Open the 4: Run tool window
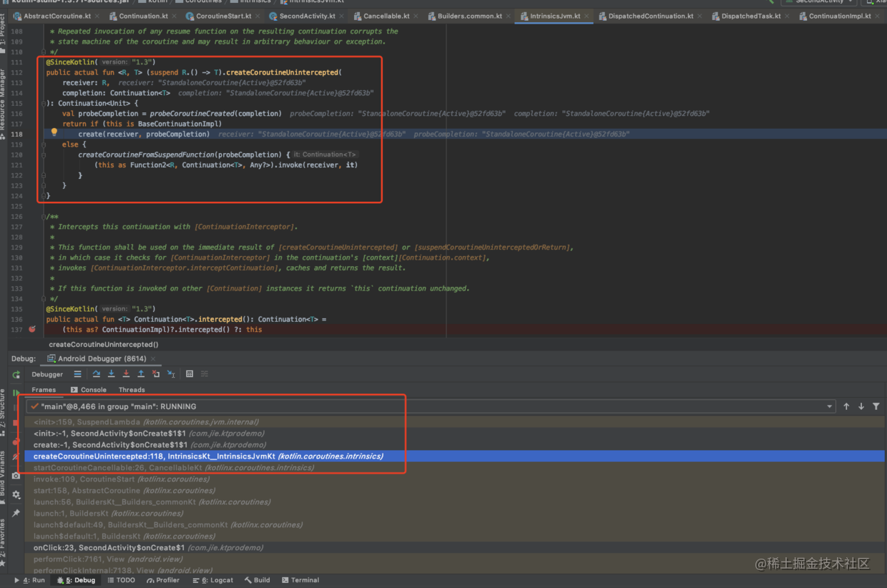 [x=29, y=580]
